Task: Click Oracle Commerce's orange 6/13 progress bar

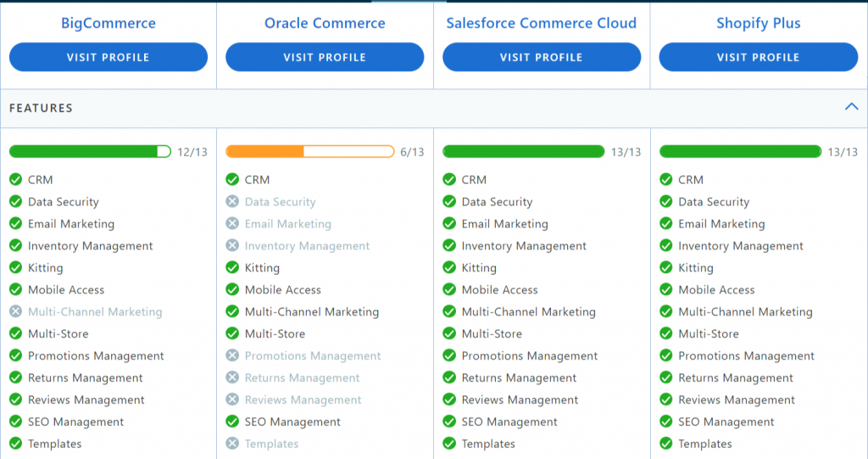Action: pyautogui.click(x=310, y=151)
